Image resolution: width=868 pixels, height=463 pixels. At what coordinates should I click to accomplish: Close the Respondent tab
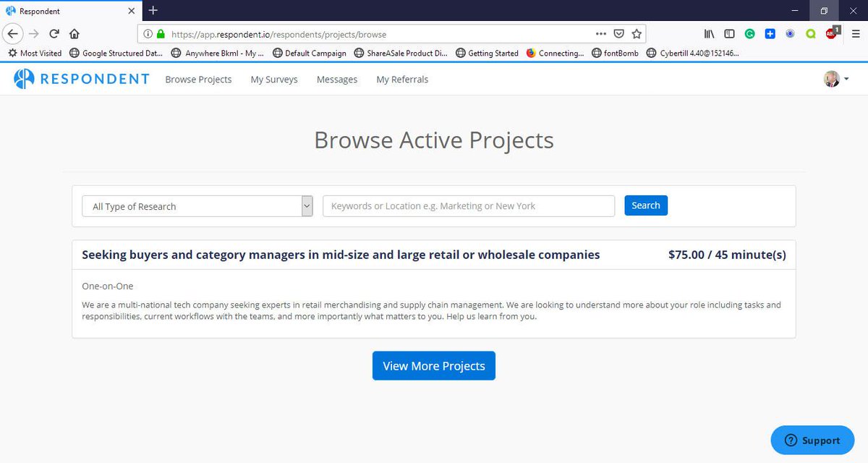(x=131, y=11)
